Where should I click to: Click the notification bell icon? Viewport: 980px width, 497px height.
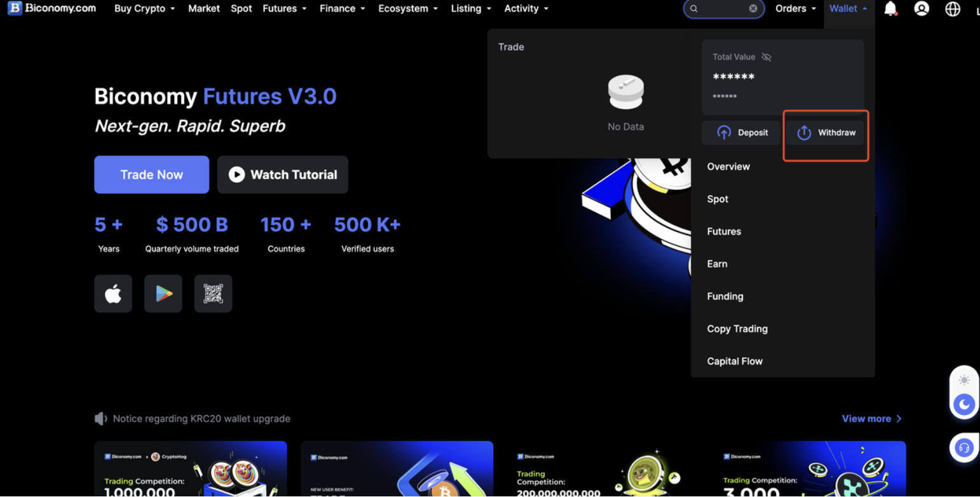[890, 8]
